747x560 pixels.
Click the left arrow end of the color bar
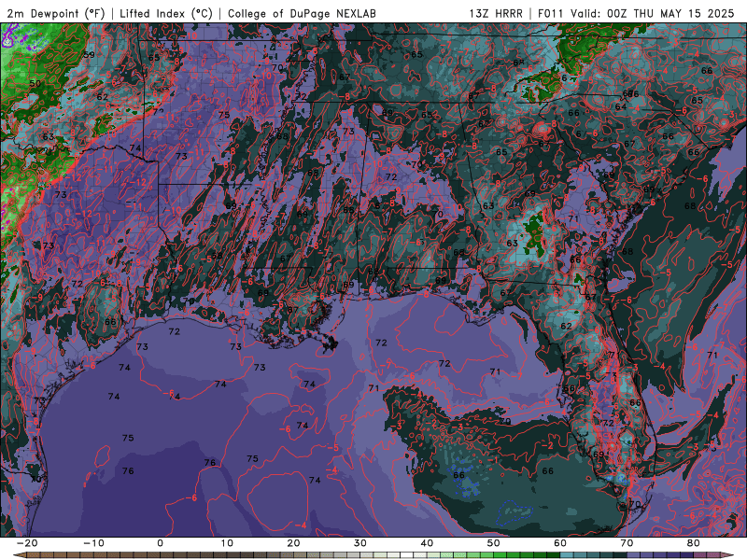point(19,555)
